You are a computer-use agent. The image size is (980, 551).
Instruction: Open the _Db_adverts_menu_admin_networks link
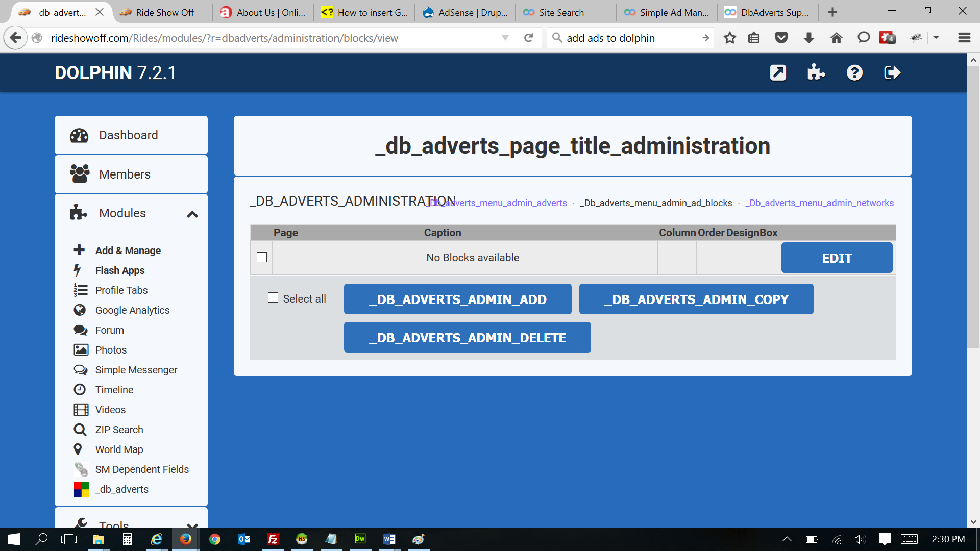point(819,203)
